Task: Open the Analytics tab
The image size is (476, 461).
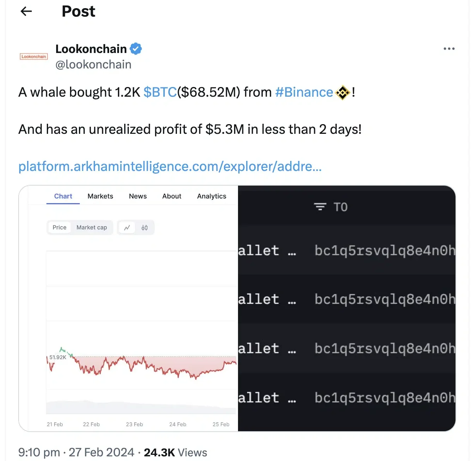Action: (x=212, y=196)
